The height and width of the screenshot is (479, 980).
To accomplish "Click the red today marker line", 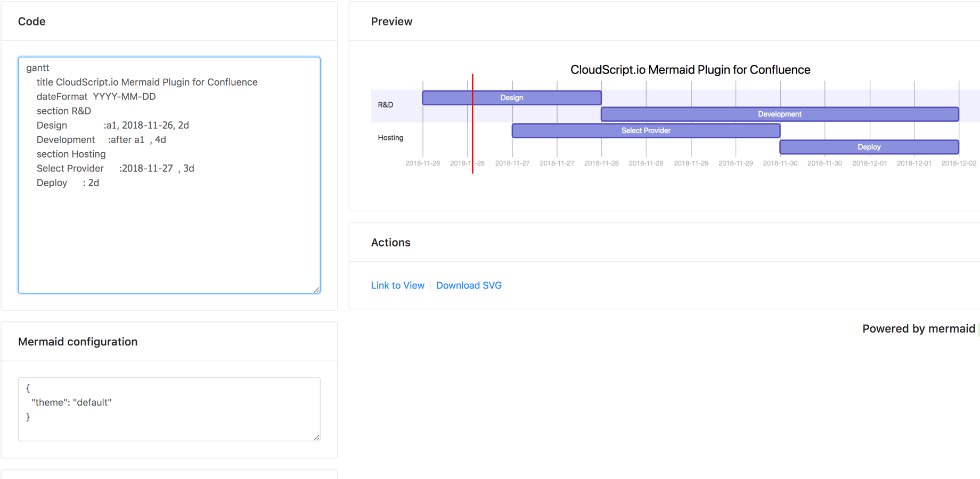I will (x=472, y=123).
